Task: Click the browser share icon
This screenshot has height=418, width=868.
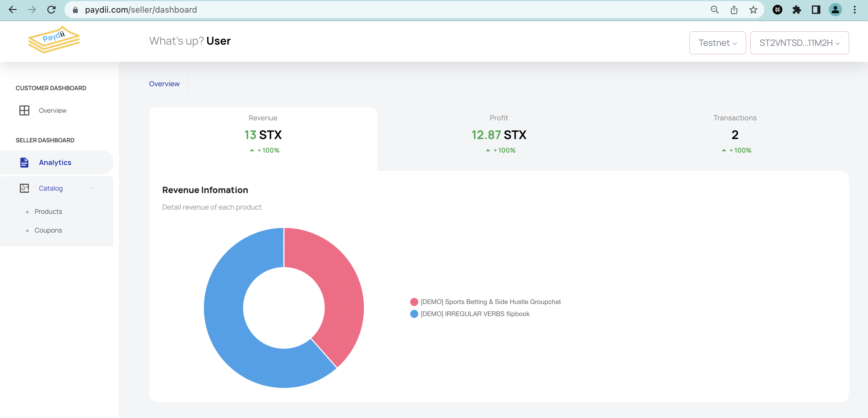Action: click(x=734, y=10)
